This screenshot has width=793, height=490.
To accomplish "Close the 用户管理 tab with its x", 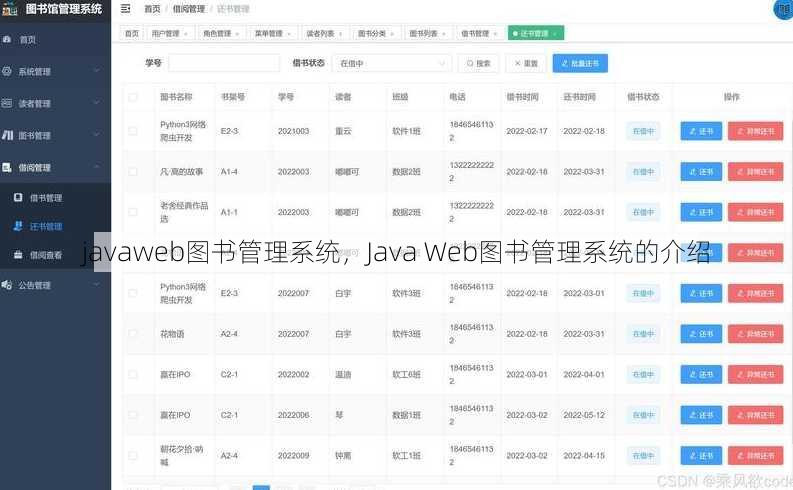I will [186, 33].
